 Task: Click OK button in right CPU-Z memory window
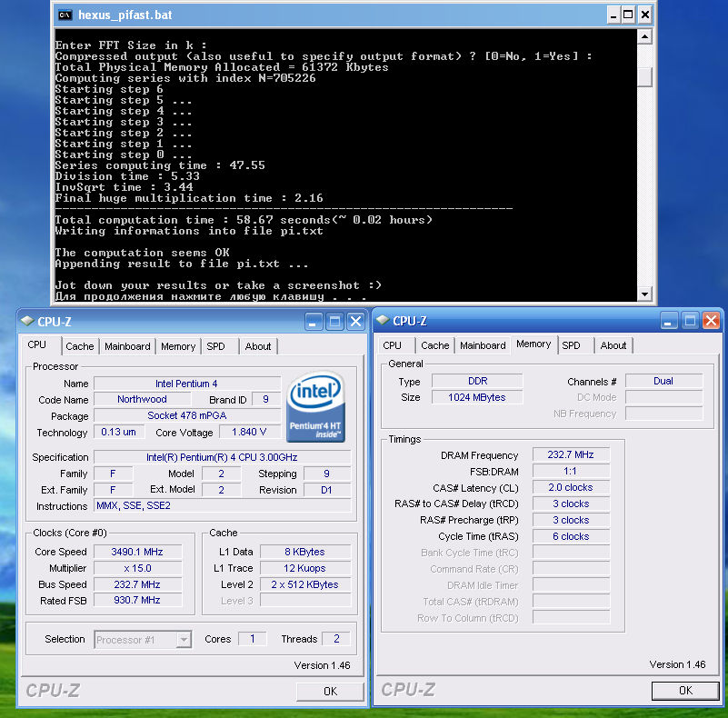coord(685,691)
